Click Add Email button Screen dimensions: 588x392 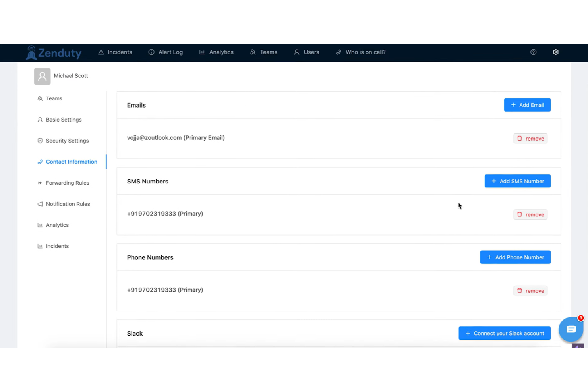point(527,105)
